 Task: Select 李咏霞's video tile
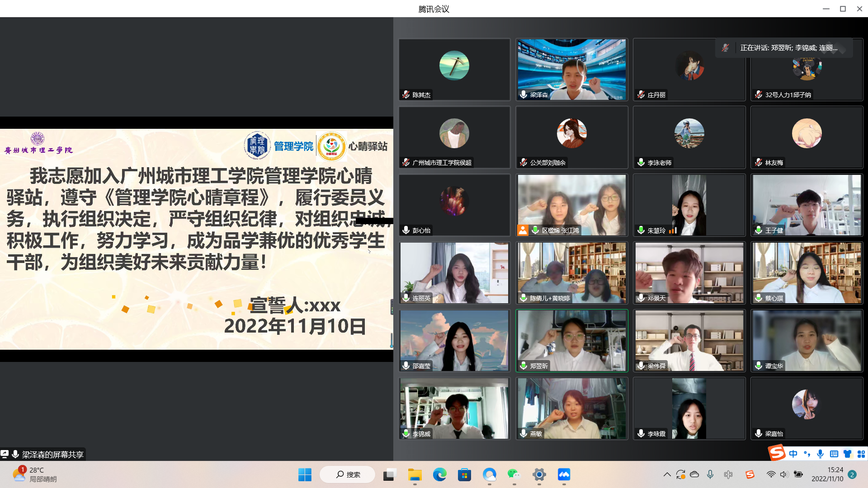click(689, 408)
